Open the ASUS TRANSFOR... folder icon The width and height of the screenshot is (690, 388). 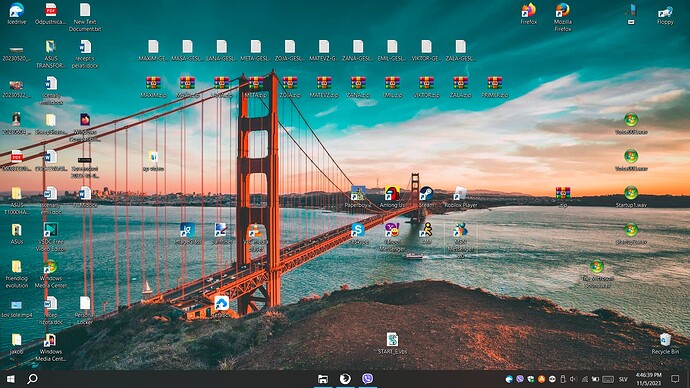[x=51, y=54]
